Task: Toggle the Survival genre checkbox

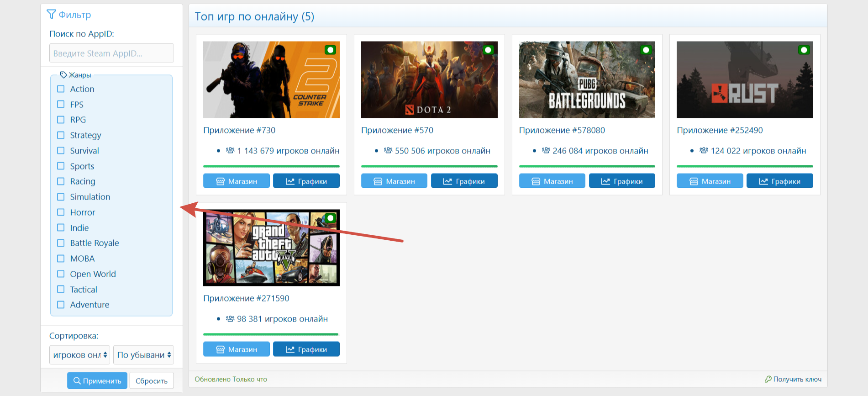Action: click(61, 150)
